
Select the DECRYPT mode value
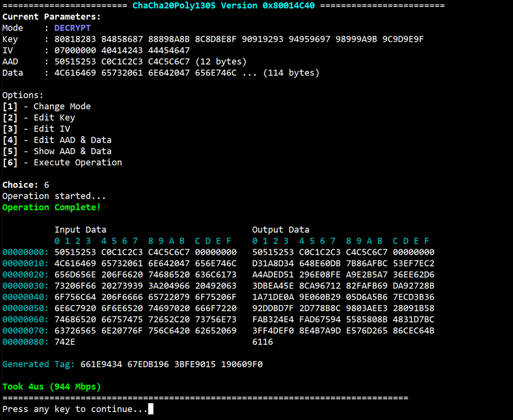[x=72, y=28]
